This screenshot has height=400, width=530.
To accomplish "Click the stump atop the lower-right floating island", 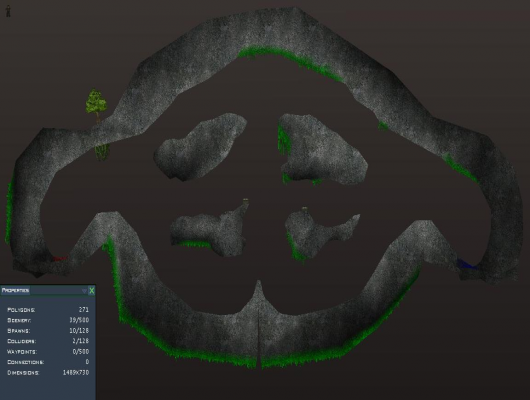I will coord(305,209).
